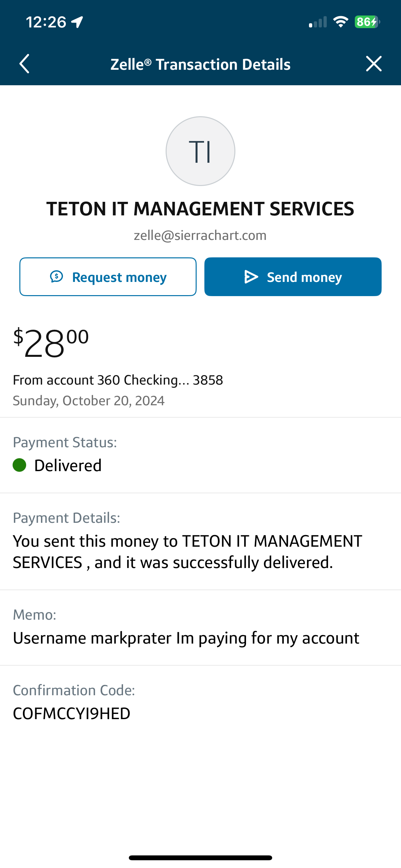Tap the TI avatar circle
The height and width of the screenshot is (868, 401).
(200, 151)
